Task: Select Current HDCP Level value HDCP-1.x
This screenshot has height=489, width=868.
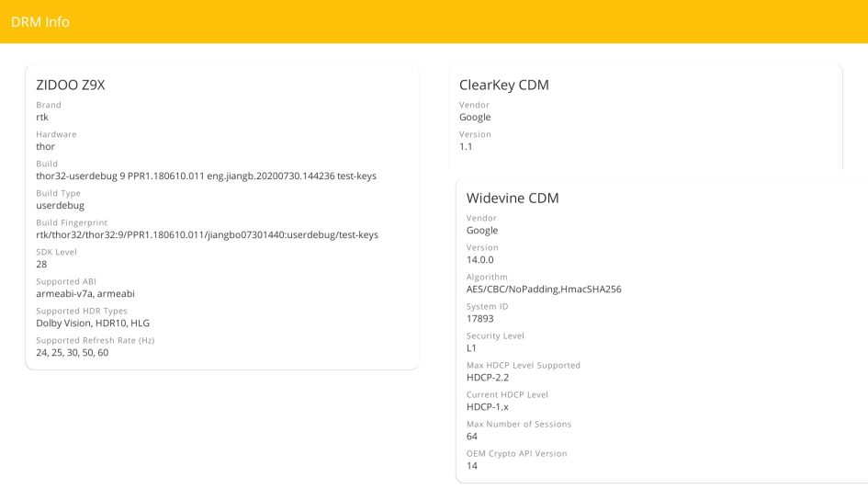Action: coord(487,407)
